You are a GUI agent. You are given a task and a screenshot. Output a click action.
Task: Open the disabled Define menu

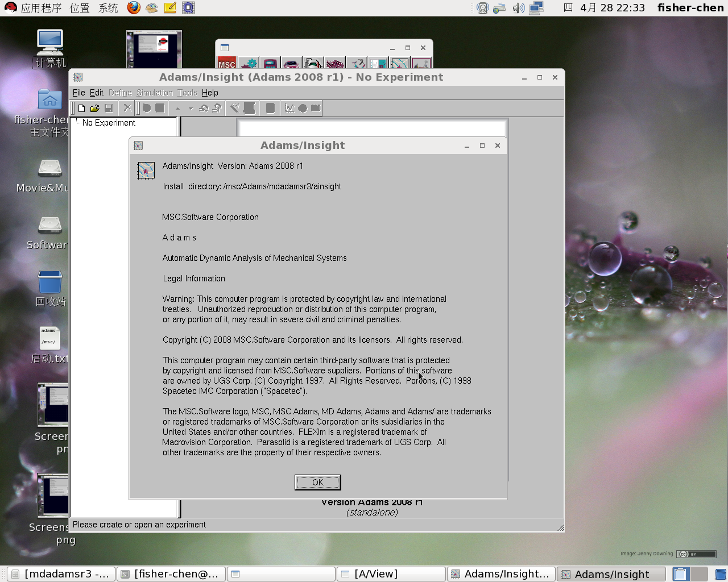click(x=120, y=93)
